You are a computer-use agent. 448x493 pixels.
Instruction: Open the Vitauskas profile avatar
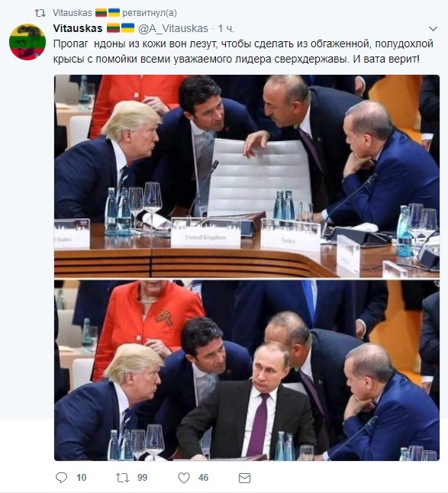27,42
